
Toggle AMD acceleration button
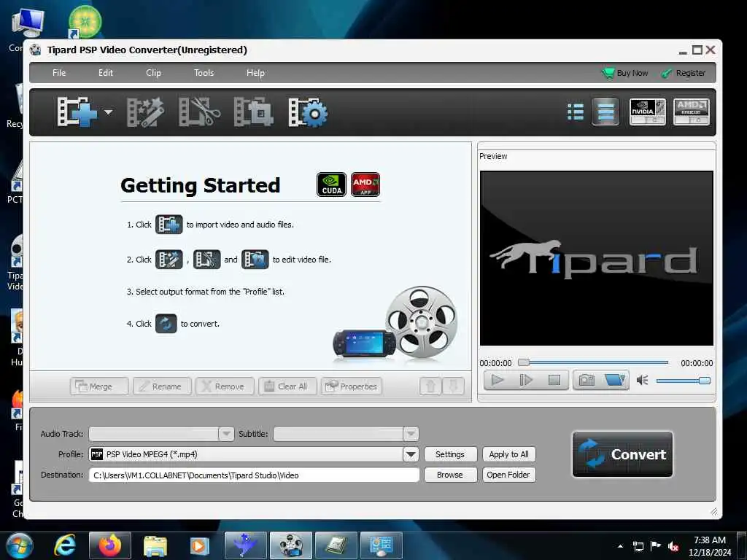point(691,112)
